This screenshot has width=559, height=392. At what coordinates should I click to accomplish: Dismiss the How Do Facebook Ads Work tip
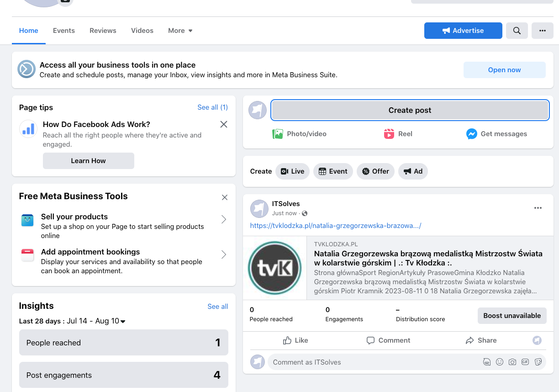pos(224,124)
